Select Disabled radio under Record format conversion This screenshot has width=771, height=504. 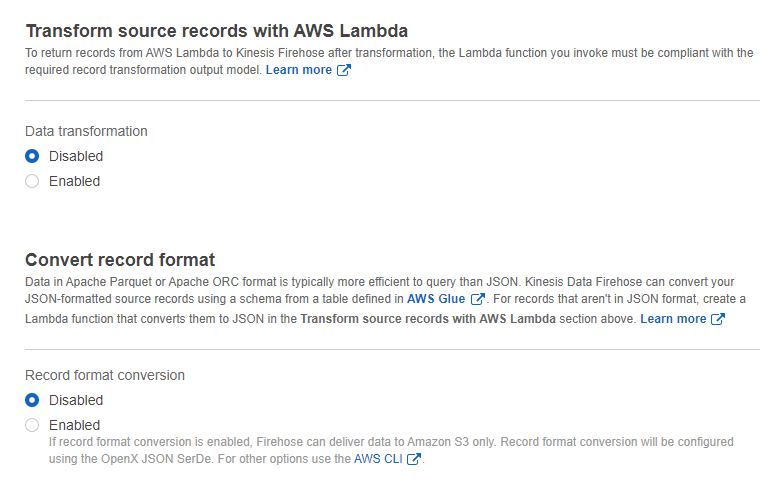tap(32, 400)
